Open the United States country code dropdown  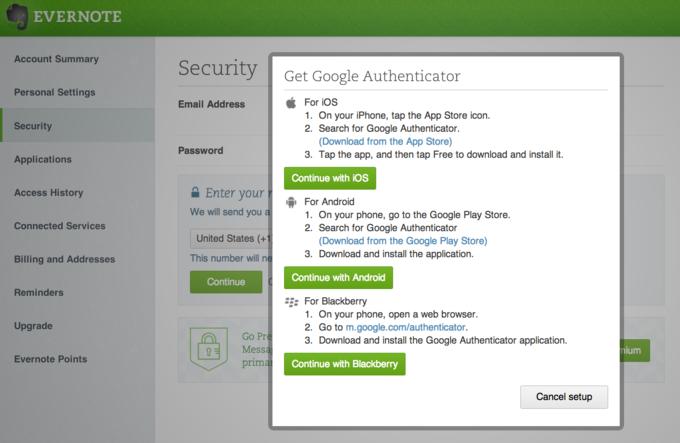pyautogui.click(x=228, y=239)
